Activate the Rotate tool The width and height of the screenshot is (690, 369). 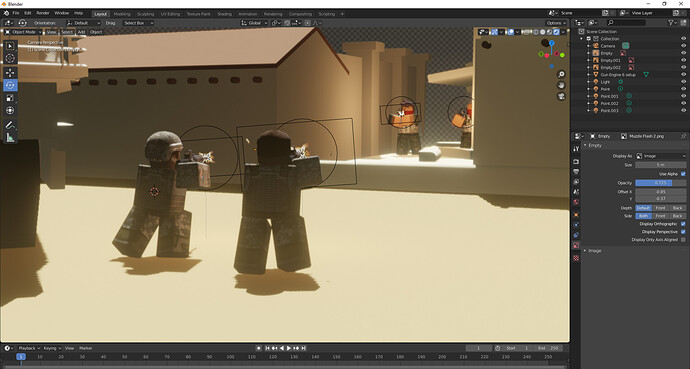pyautogui.click(x=10, y=85)
